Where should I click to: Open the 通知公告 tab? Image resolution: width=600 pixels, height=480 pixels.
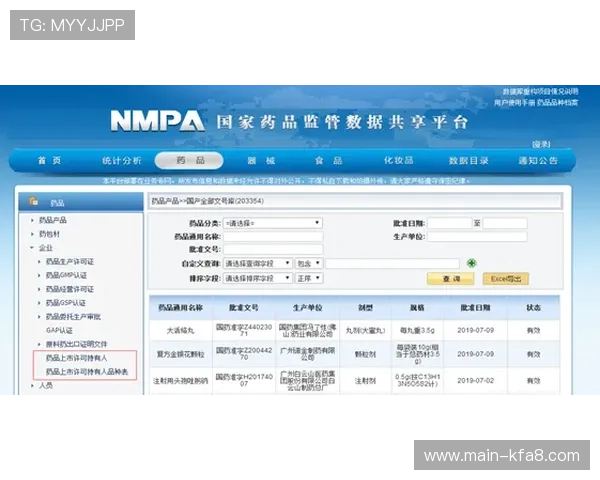[x=538, y=160]
